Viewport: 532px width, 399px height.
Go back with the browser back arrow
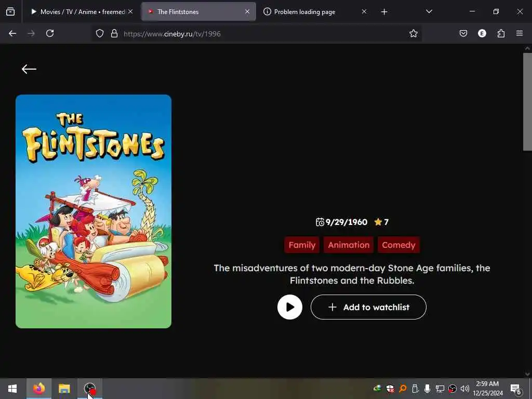click(12, 33)
